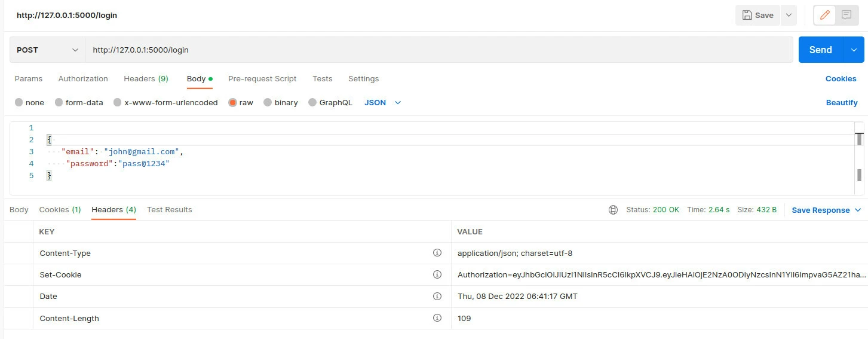Click the pencil edit icon
Image resolution: width=868 pixels, height=339 pixels.
point(825,16)
